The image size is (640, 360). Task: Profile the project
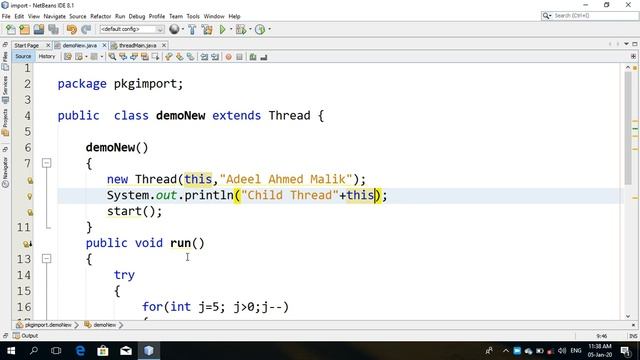(260, 29)
